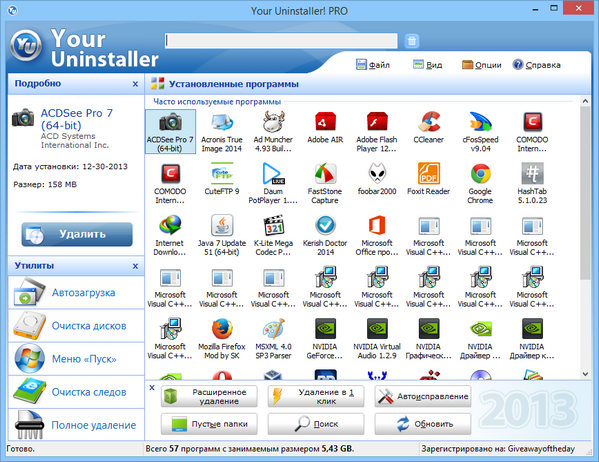The height and width of the screenshot is (462, 599).
Task: Click Удаление в 1 клик button
Action: 316,396
